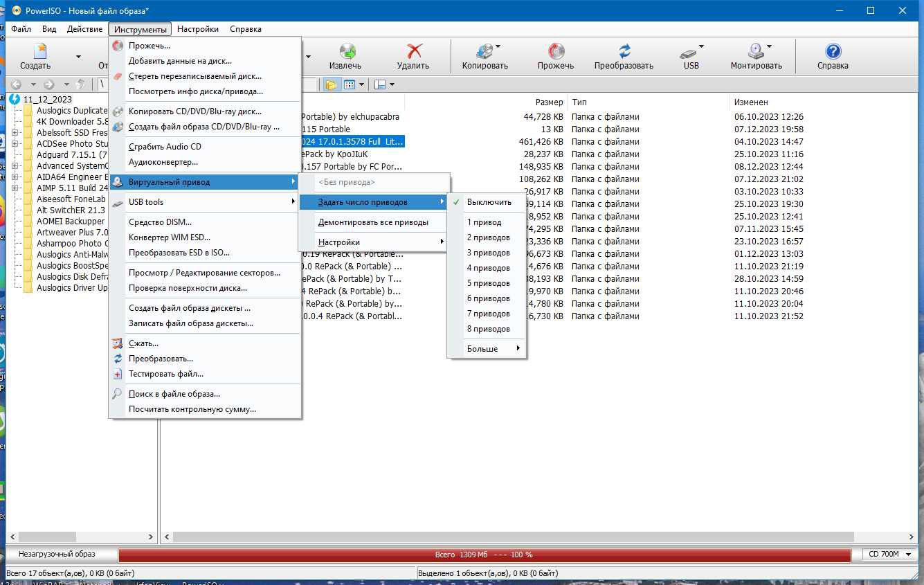The width and height of the screenshot is (924, 585).
Task: Choose Стереть перезаписываемый диск eraser entry
Action: pyautogui.click(x=205, y=76)
